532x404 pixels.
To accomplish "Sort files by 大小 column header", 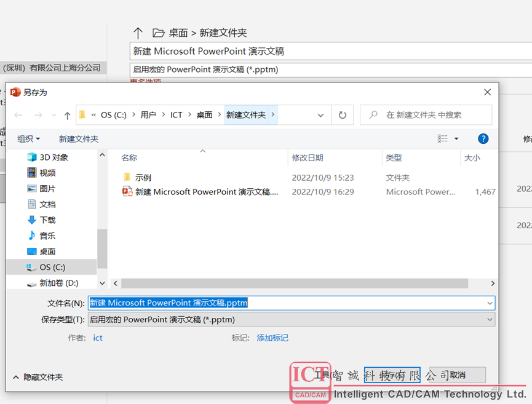I will (472, 158).
